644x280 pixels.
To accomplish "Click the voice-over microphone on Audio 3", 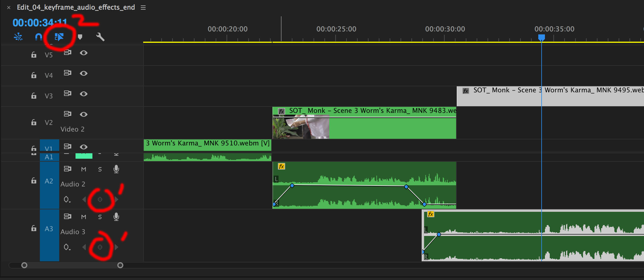I will tap(116, 217).
